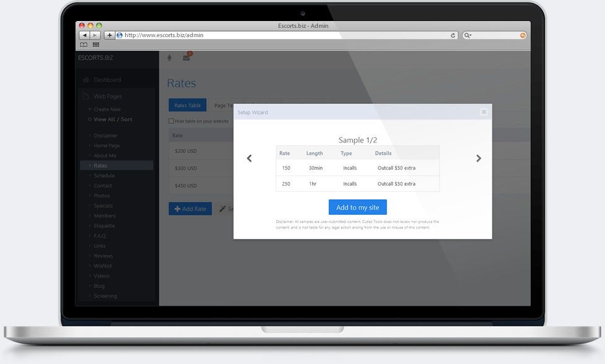
Task: Open the Disclaimer page in the sidebar
Action: 105,136
